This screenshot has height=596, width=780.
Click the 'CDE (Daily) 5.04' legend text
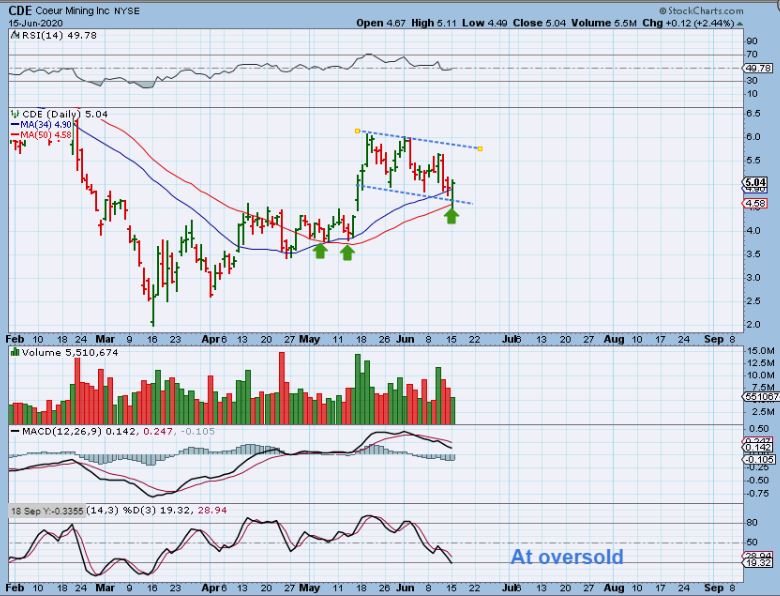click(65, 114)
